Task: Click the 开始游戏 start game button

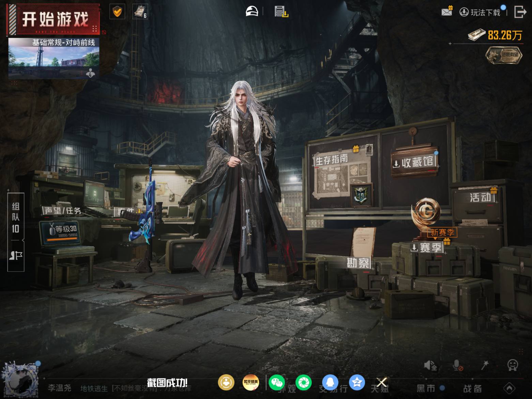Action: tap(53, 19)
